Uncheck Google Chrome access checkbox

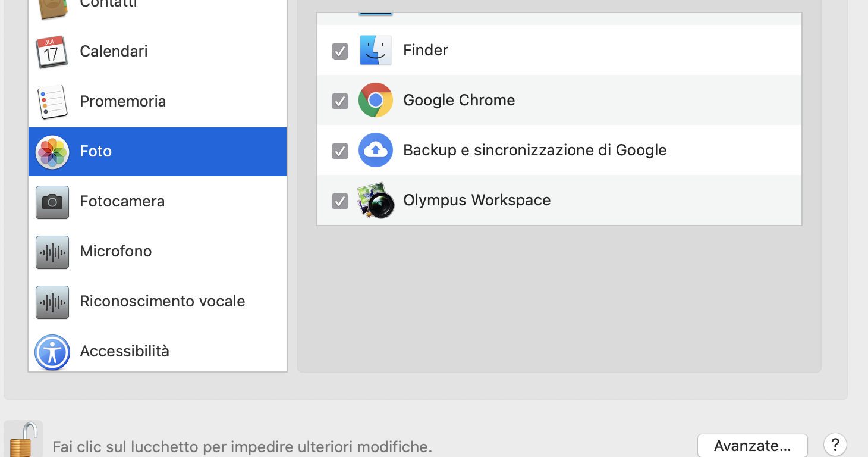tap(340, 101)
